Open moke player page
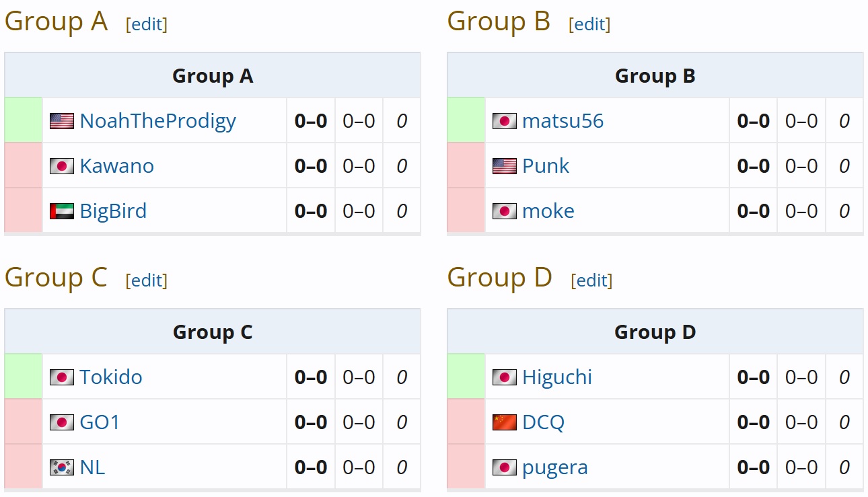 click(x=548, y=211)
